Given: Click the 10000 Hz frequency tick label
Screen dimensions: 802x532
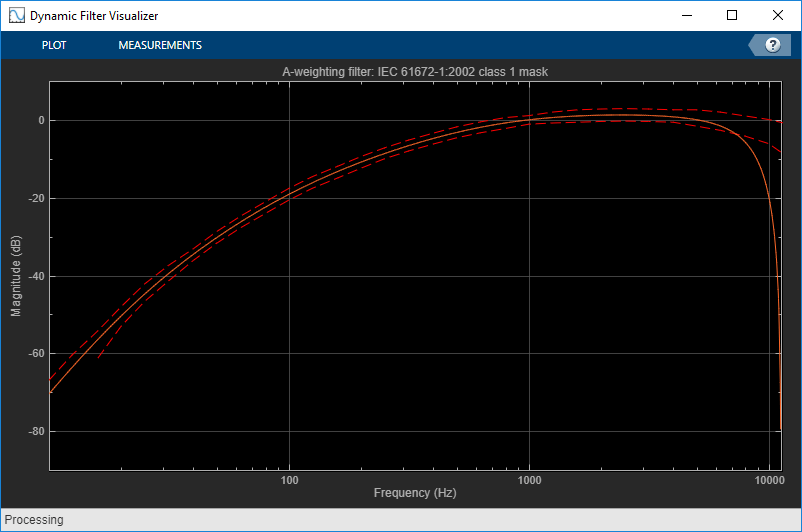Looking at the screenshot, I should tap(769, 480).
